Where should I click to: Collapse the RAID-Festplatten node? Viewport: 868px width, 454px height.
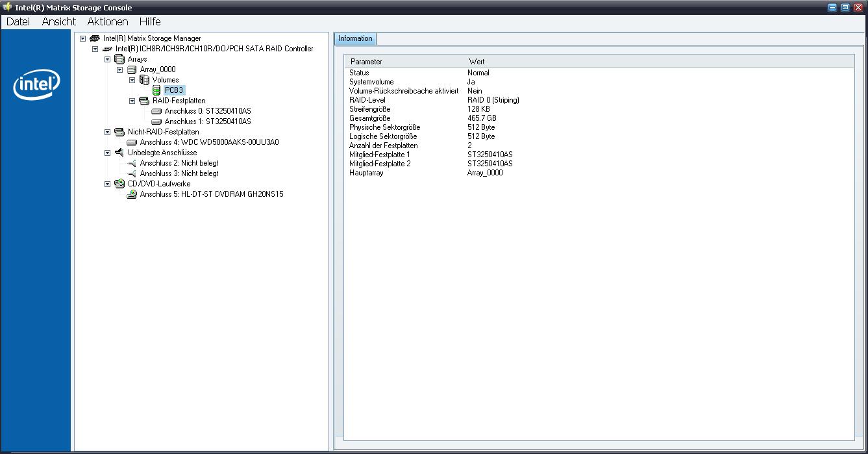132,101
